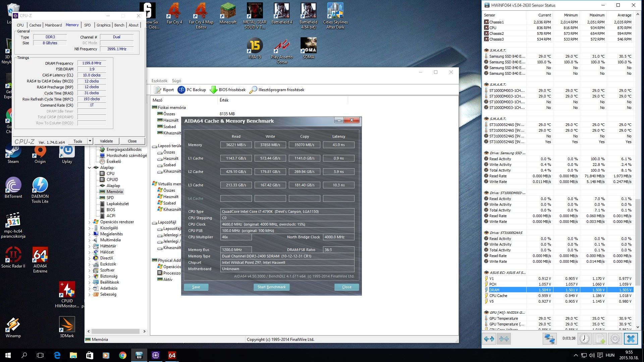The height and width of the screenshot is (362, 644).
Task: Open AIDA64 Extreme desktop icon
Action: point(40,260)
